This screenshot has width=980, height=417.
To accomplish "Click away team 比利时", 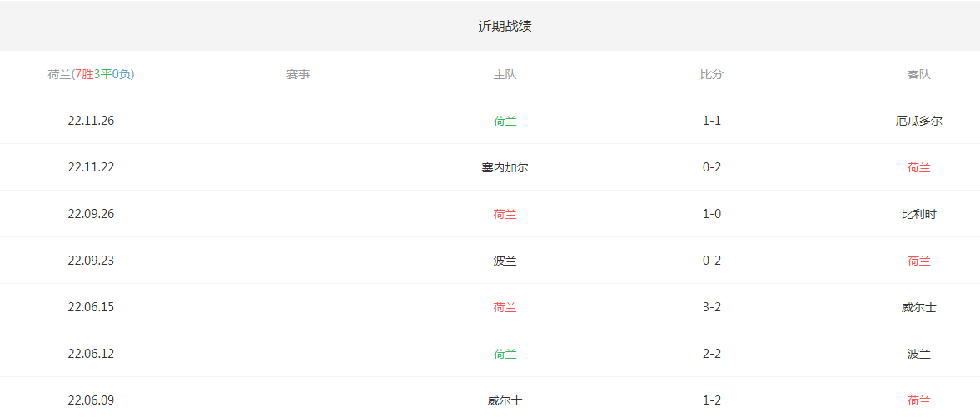I will point(918,214).
